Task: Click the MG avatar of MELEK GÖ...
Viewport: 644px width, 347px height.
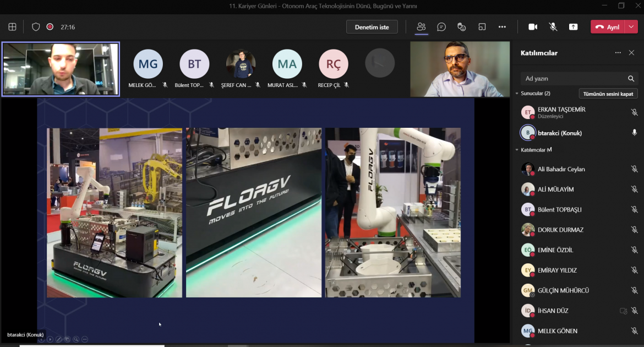Action: (148, 64)
